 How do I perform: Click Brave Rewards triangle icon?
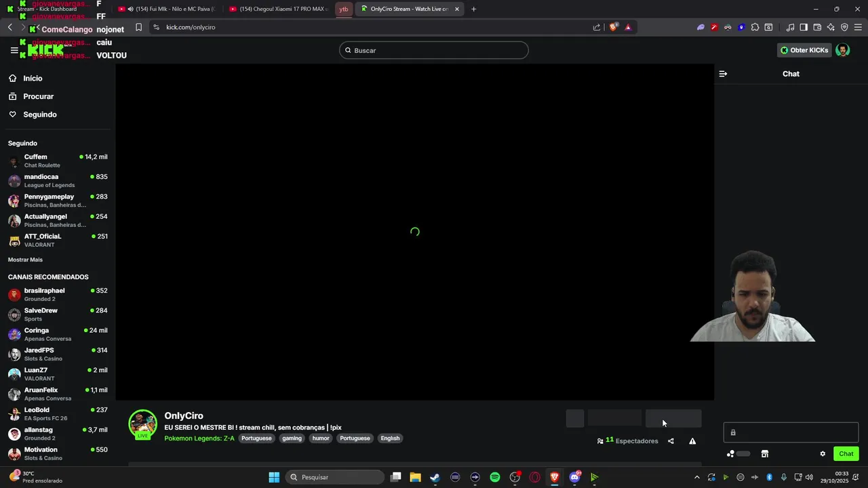(628, 27)
